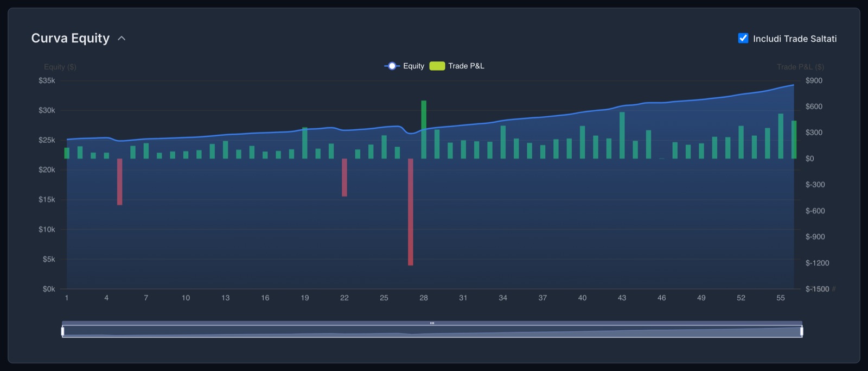Click the $35k equity axis label
The width and height of the screenshot is (868, 371).
tap(47, 80)
